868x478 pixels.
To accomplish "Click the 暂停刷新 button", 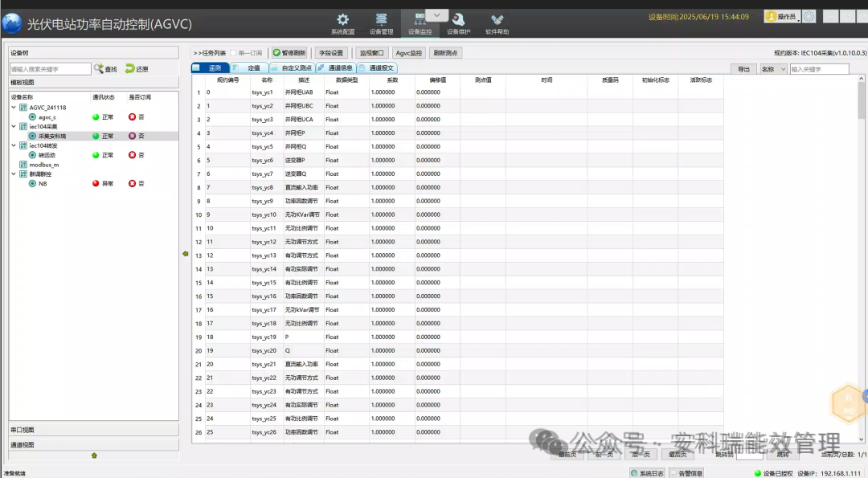I will click(x=289, y=53).
